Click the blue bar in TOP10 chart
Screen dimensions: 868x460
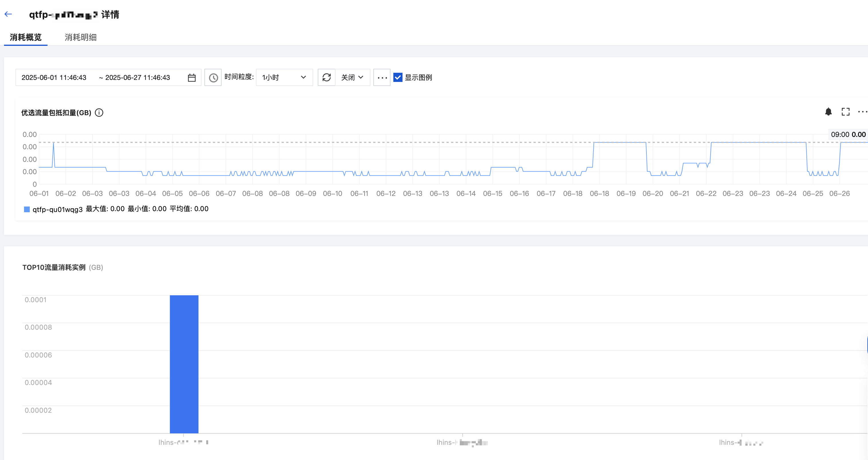[x=184, y=364]
